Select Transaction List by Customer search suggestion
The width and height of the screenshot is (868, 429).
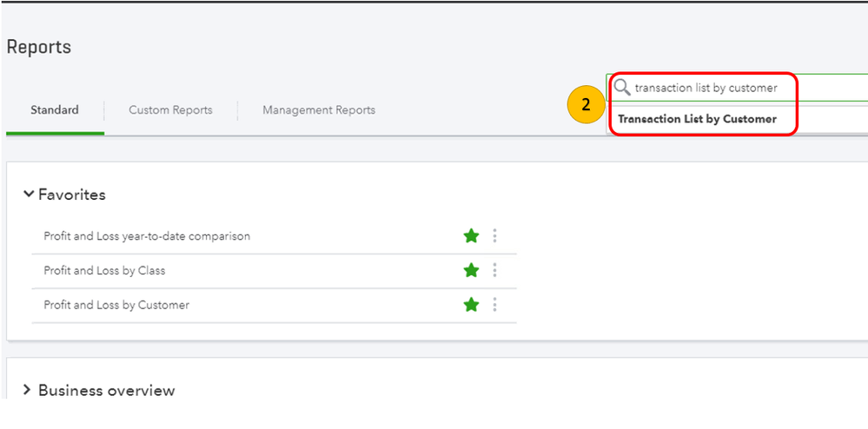click(697, 119)
